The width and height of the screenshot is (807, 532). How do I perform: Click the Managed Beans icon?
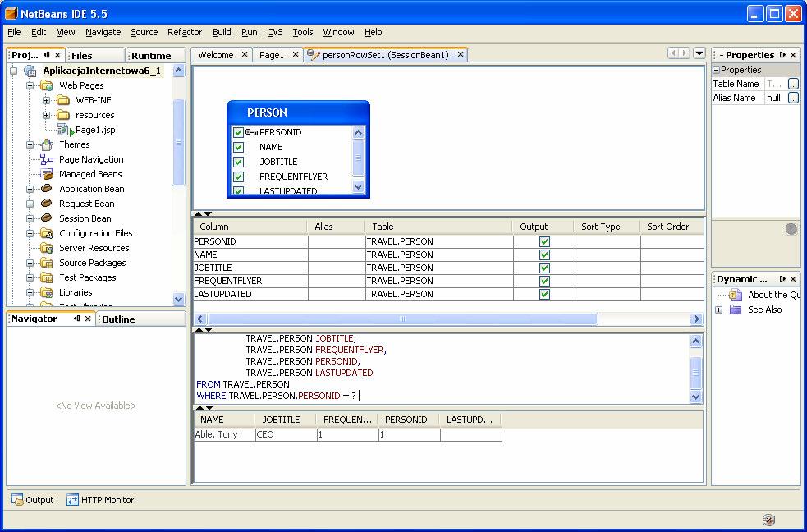pyautogui.click(x=46, y=174)
